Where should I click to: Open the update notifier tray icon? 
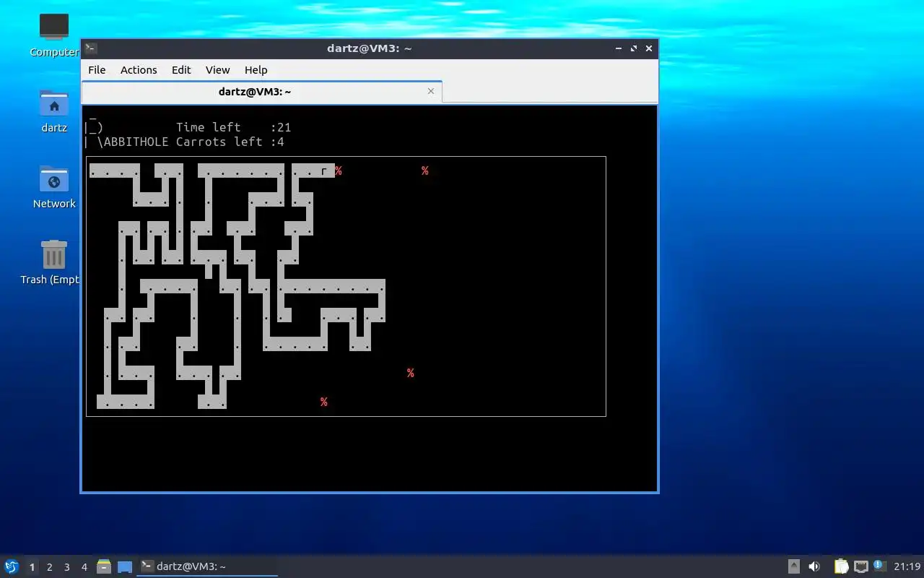(x=879, y=566)
